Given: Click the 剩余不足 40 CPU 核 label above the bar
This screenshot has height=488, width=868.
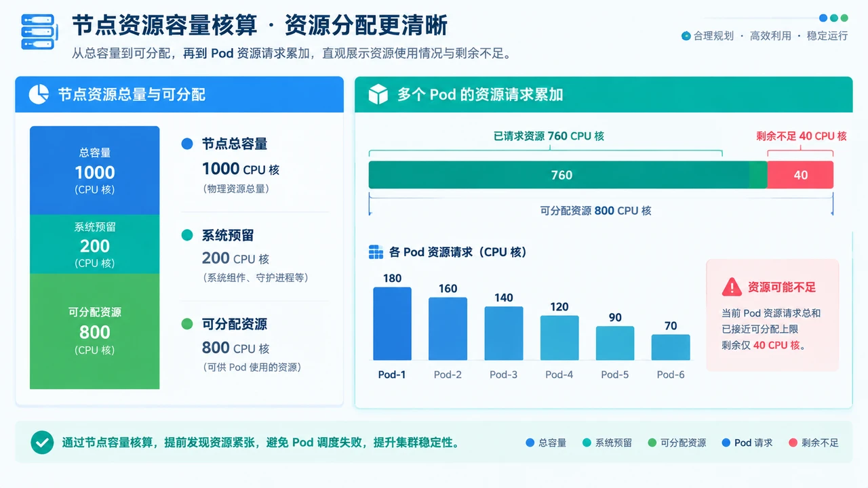Looking at the screenshot, I should coord(802,136).
